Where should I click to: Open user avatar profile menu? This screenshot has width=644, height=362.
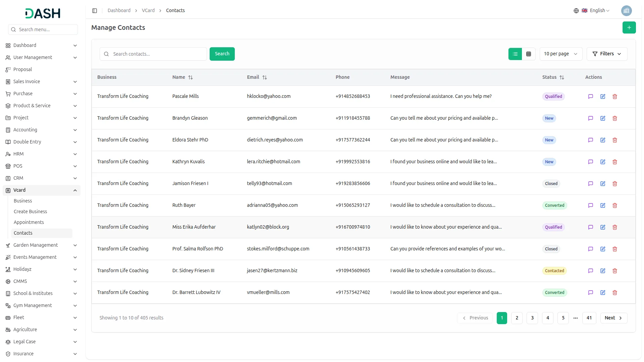coord(626,11)
